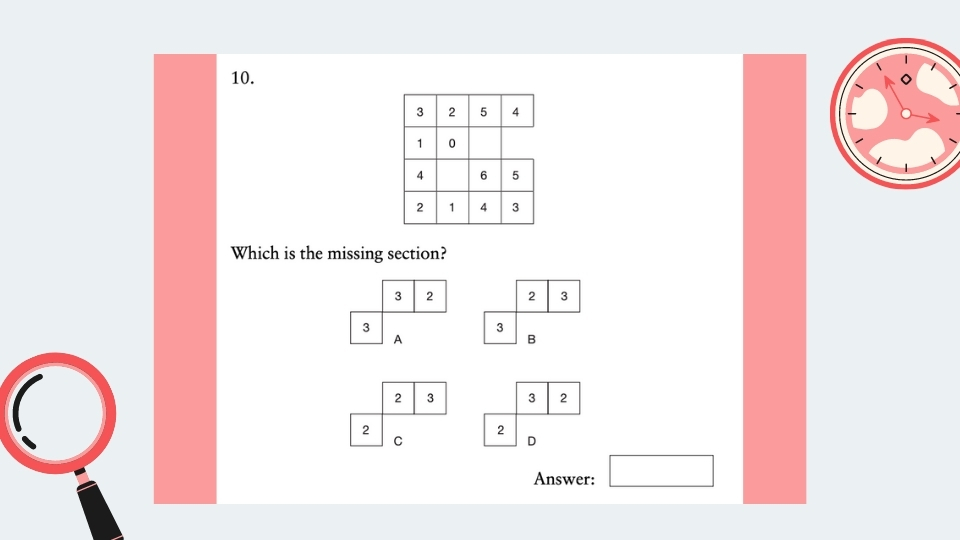960x540 pixels.
Task: Select the option C label
Action: click(398, 441)
